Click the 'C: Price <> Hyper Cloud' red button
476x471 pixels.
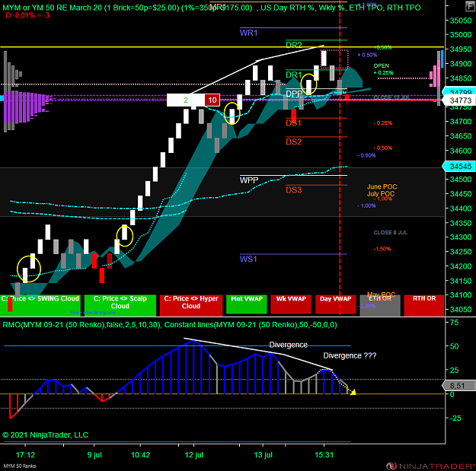(x=191, y=305)
